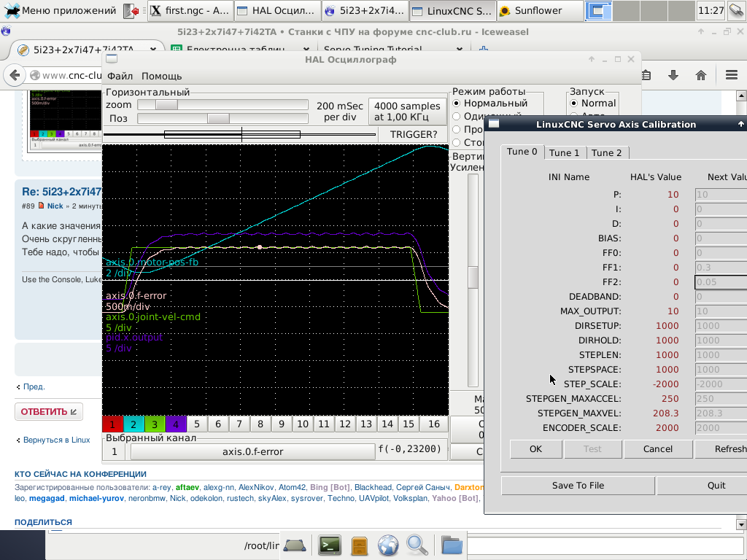Click the page scrollbar down arrow
This screenshot has width=747, height=560.
pos(741,524)
